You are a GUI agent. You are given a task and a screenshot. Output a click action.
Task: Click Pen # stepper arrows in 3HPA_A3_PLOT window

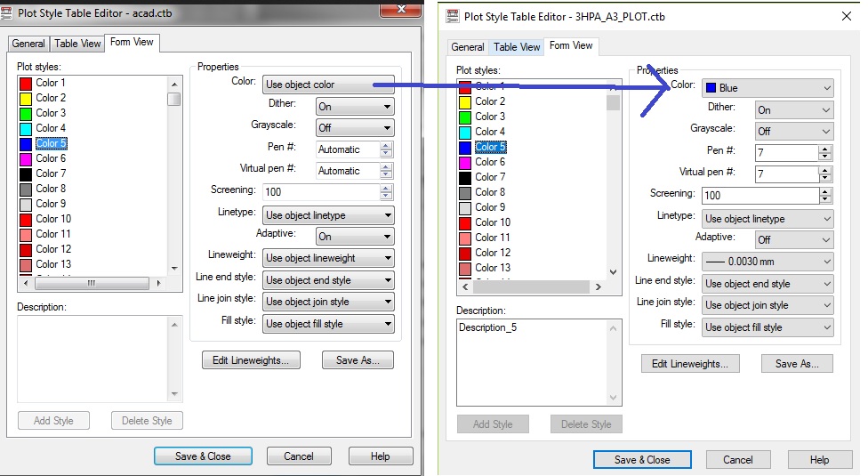click(x=825, y=153)
